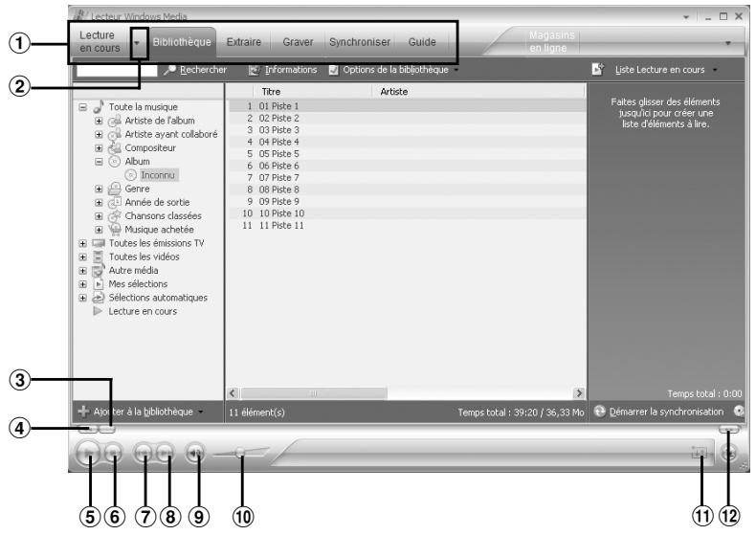Click the Rechercher button

[195, 70]
